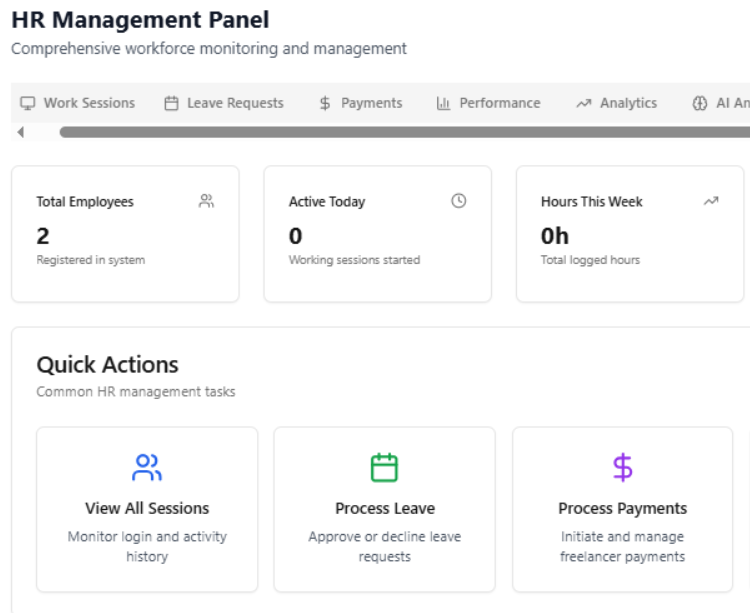Select the Hours This Week card
The height and width of the screenshot is (613, 750).
coord(630,234)
